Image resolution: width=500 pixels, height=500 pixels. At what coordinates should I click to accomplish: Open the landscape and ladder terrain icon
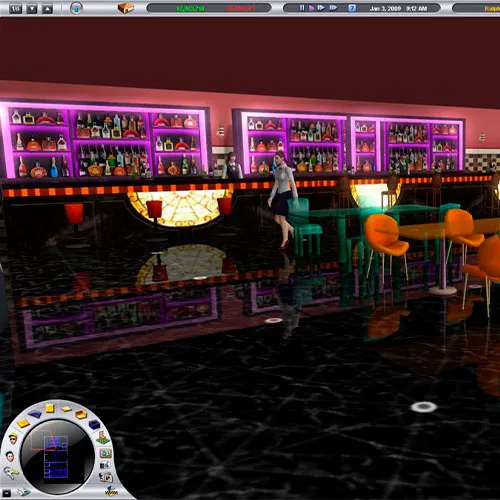click(103, 437)
